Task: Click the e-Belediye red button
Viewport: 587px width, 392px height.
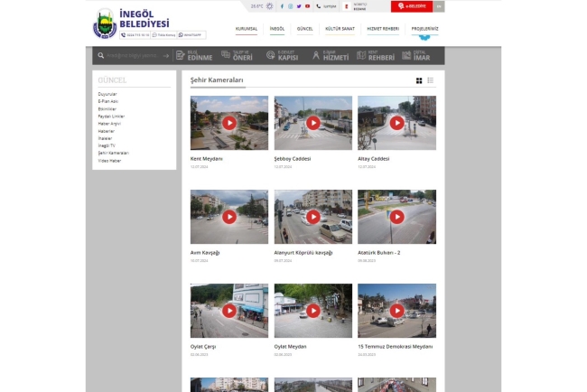Action: click(412, 6)
